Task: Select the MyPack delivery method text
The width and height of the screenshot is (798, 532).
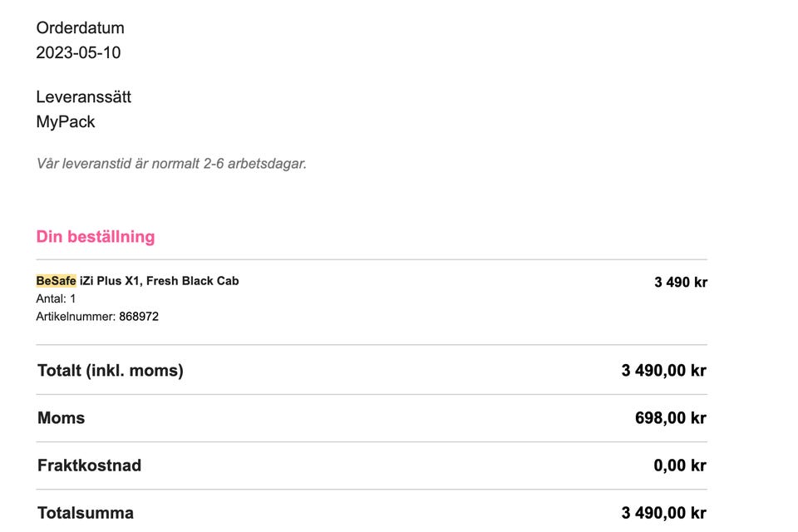Action: pyautogui.click(x=66, y=122)
